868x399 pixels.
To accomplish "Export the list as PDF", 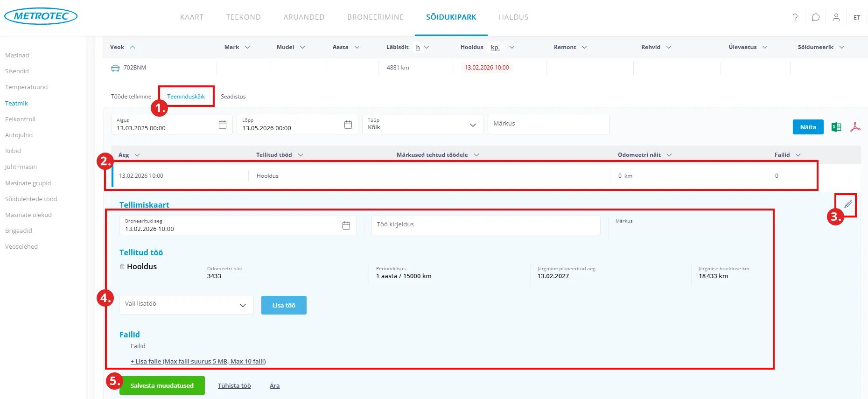I will click(x=855, y=127).
